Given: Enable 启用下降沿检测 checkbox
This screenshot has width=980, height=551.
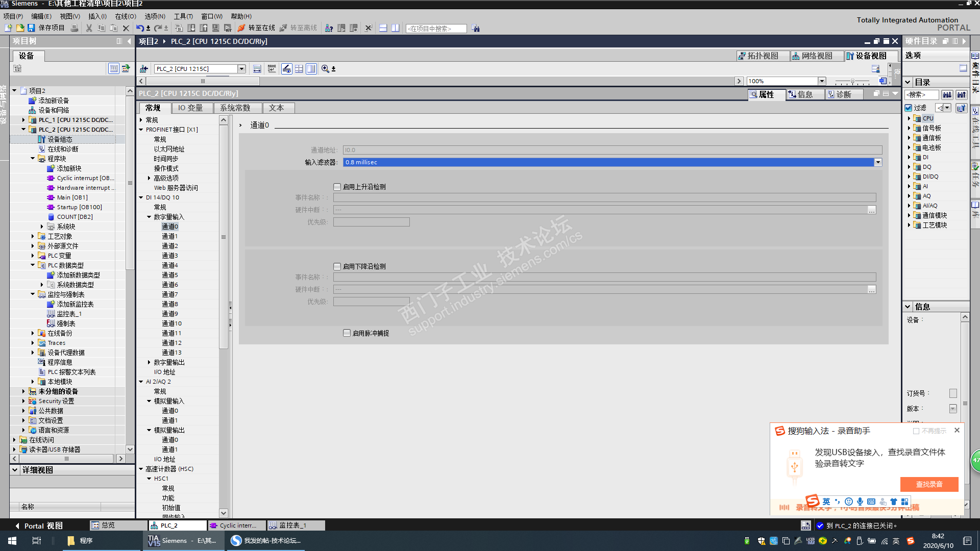Looking at the screenshot, I should [x=337, y=267].
